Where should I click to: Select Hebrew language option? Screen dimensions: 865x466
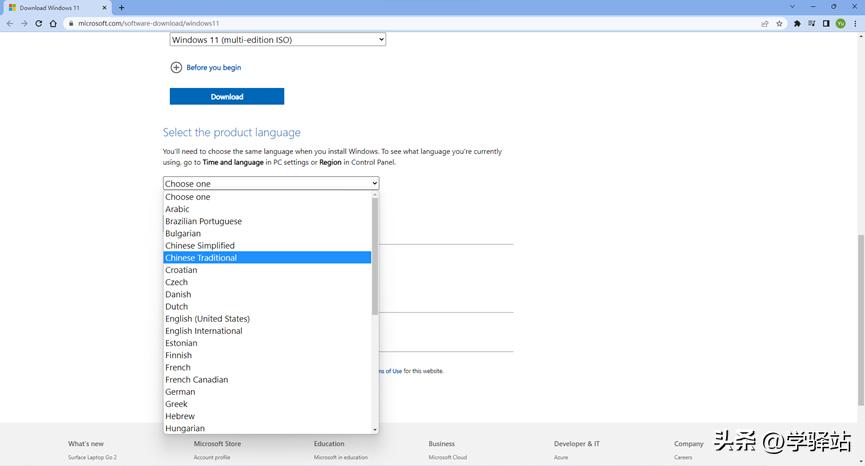[x=267, y=416]
